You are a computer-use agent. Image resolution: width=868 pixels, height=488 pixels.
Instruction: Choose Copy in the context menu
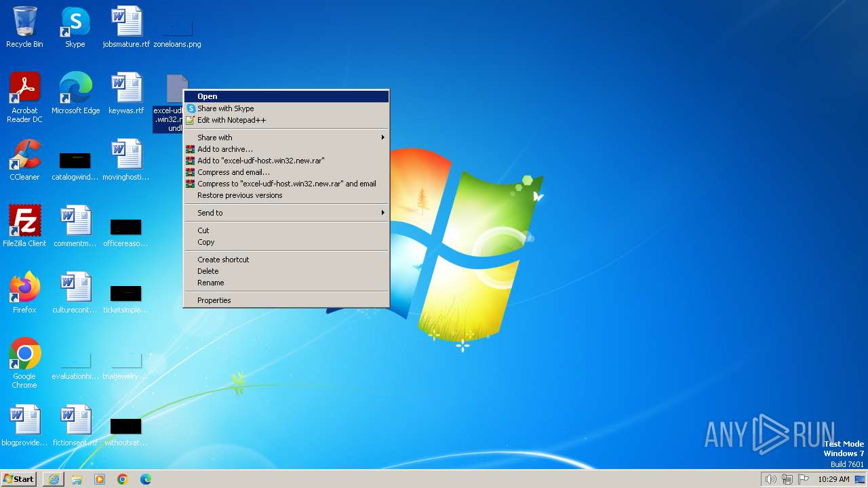click(x=287, y=242)
